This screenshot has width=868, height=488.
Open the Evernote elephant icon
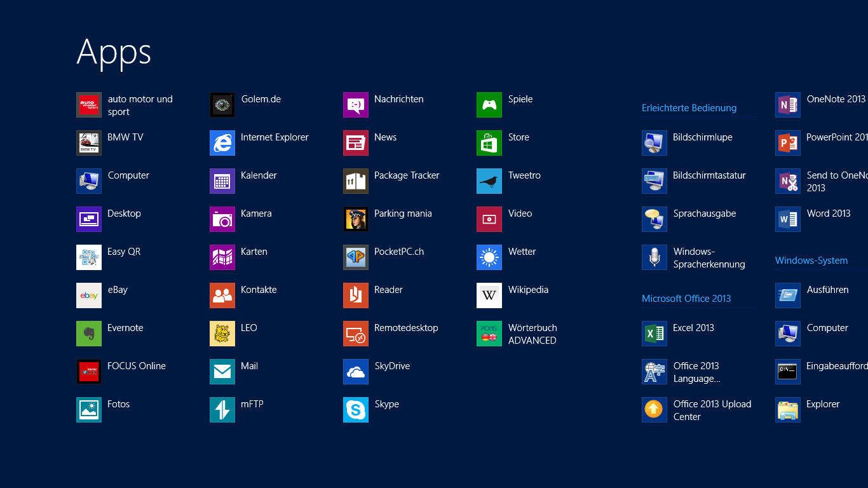pyautogui.click(x=89, y=334)
